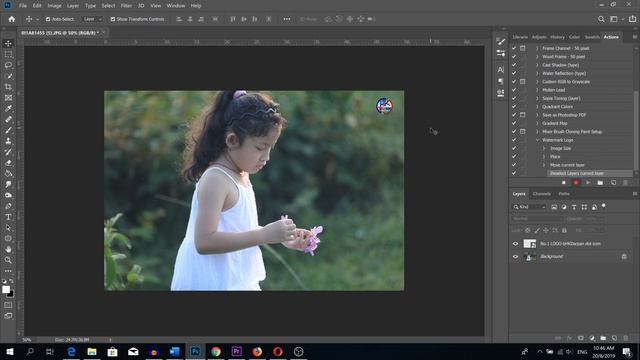Hide the No-1 LOGO layer eye icon
The image size is (640, 360).
[516, 244]
